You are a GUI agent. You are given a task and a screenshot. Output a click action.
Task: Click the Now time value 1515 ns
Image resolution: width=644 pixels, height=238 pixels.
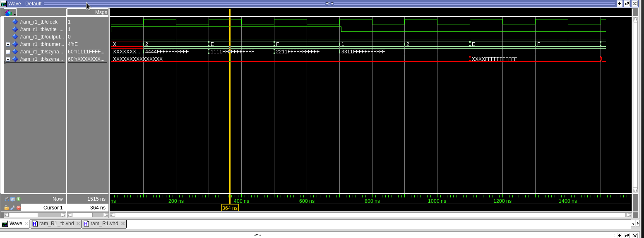pos(96,199)
